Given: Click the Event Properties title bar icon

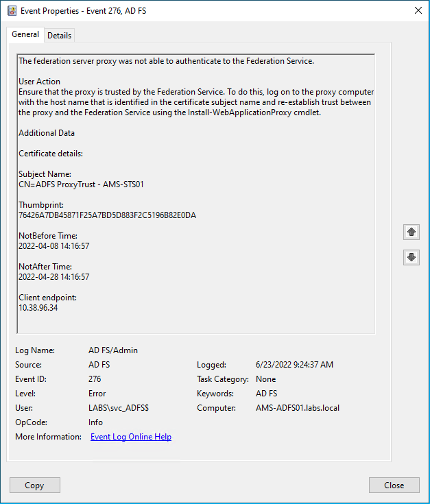Looking at the screenshot, I should tap(11, 10).
